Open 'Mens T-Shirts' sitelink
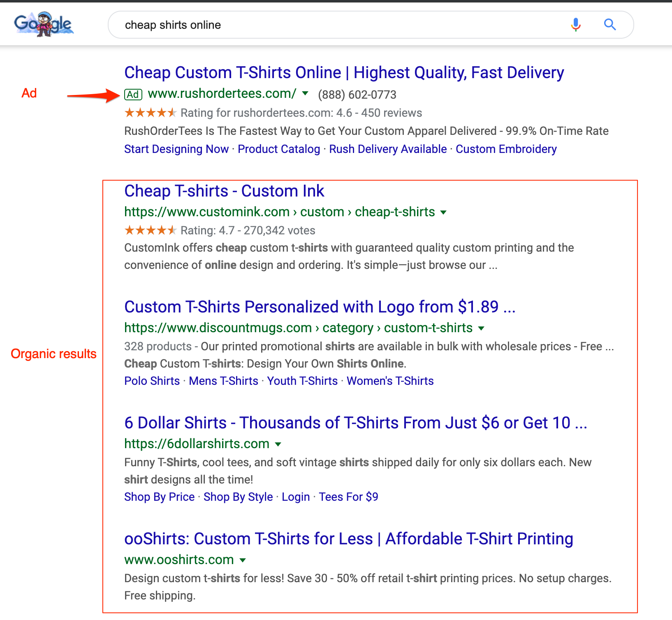The image size is (672, 620). pyautogui.click(x=223, y=381)
